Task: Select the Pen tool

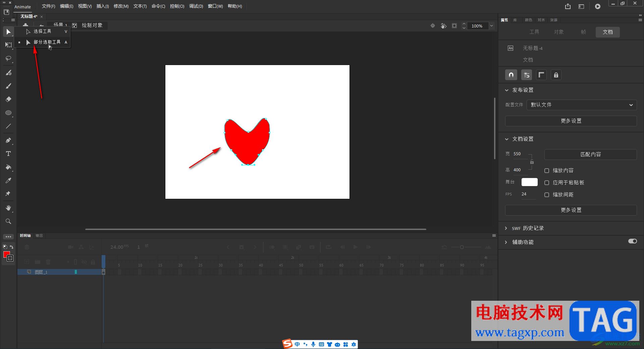Action: [8, 140]
